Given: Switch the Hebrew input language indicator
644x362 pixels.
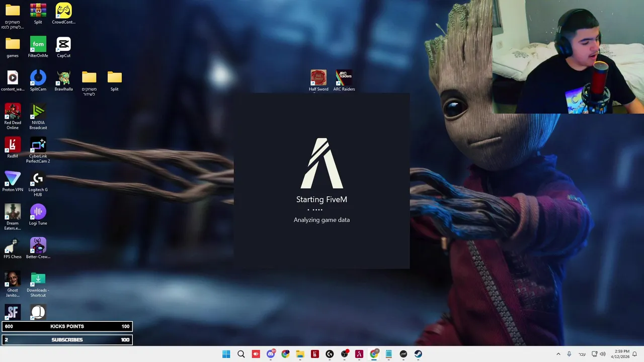Looking at the screenshot, I should 582,354.
